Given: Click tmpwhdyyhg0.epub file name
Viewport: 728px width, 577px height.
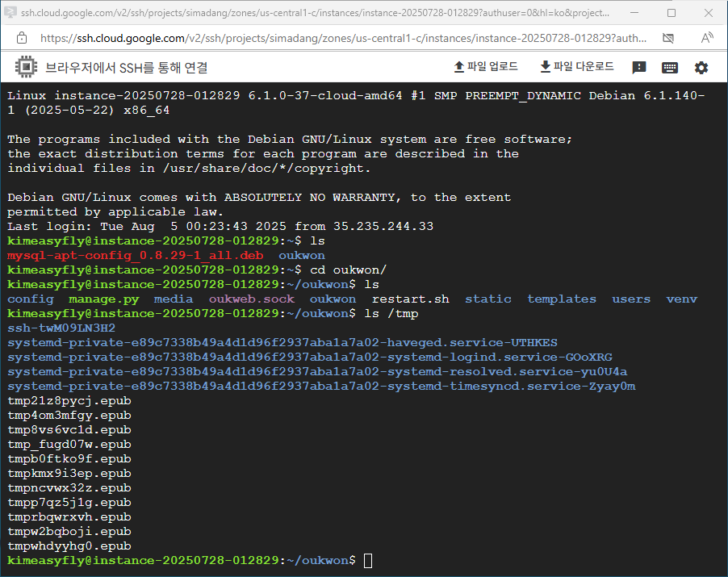Looking at the screenshot, I should 69,546.
